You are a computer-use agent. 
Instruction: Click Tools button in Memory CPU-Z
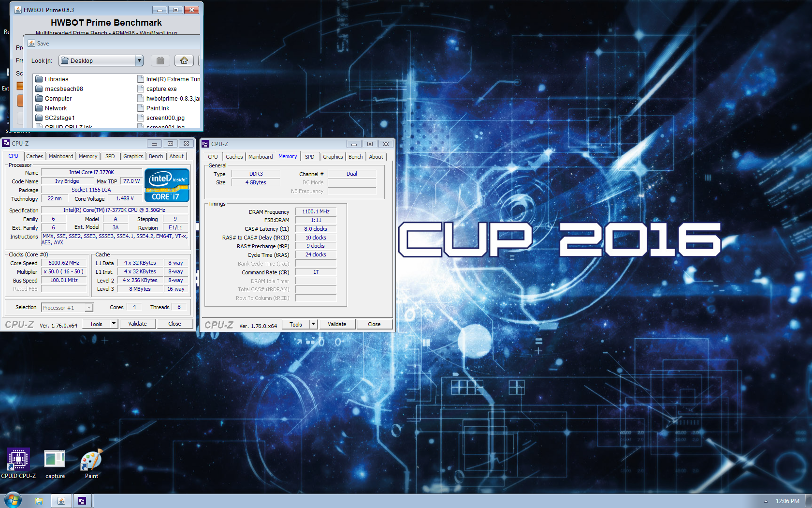click(296, 324)
